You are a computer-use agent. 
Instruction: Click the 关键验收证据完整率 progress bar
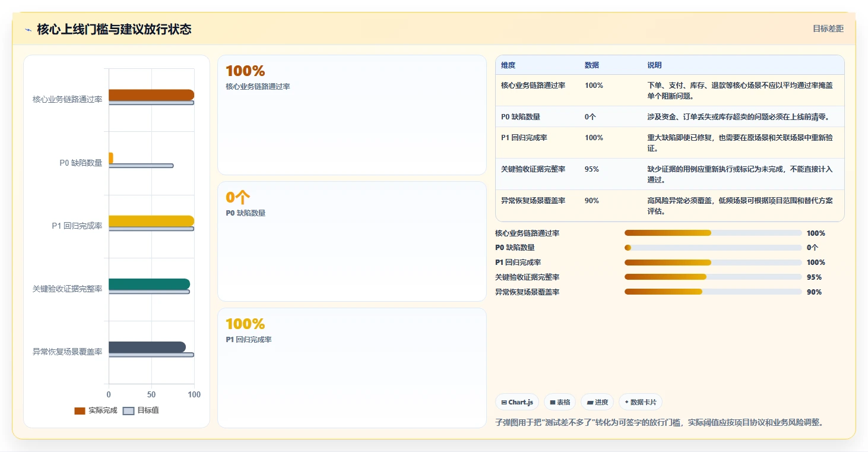tap(713, 277)
